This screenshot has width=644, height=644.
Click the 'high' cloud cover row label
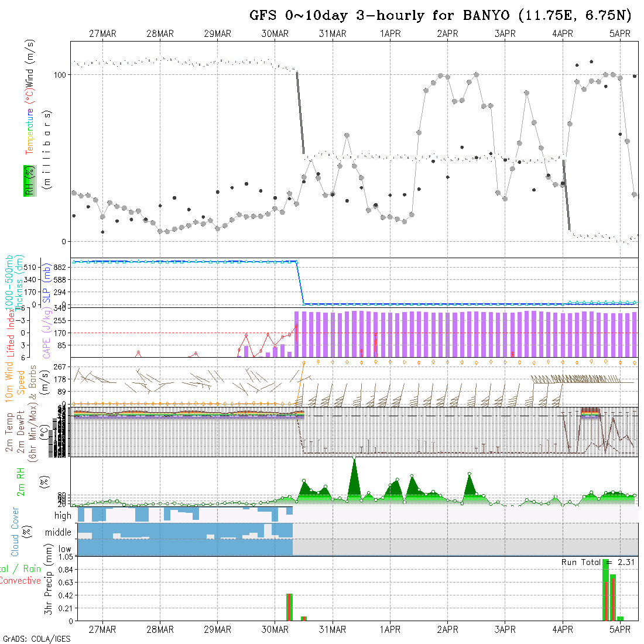(63, 516)
